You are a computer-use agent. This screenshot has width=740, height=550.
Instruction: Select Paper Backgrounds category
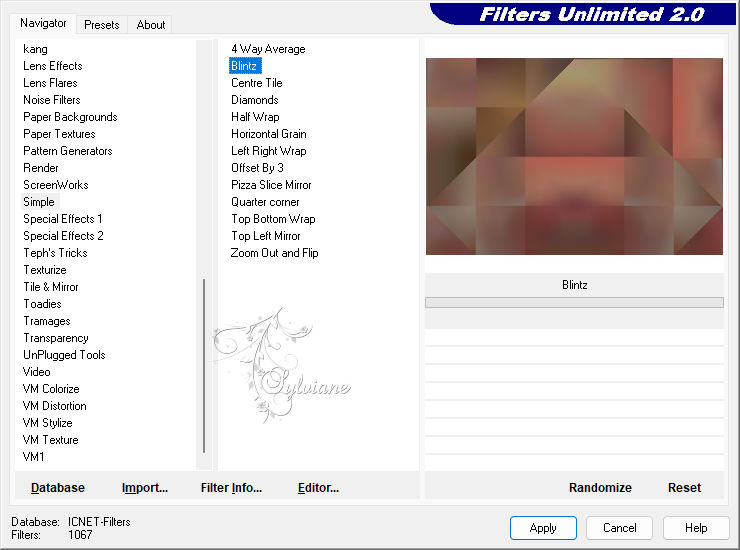(x=70, y=117)
